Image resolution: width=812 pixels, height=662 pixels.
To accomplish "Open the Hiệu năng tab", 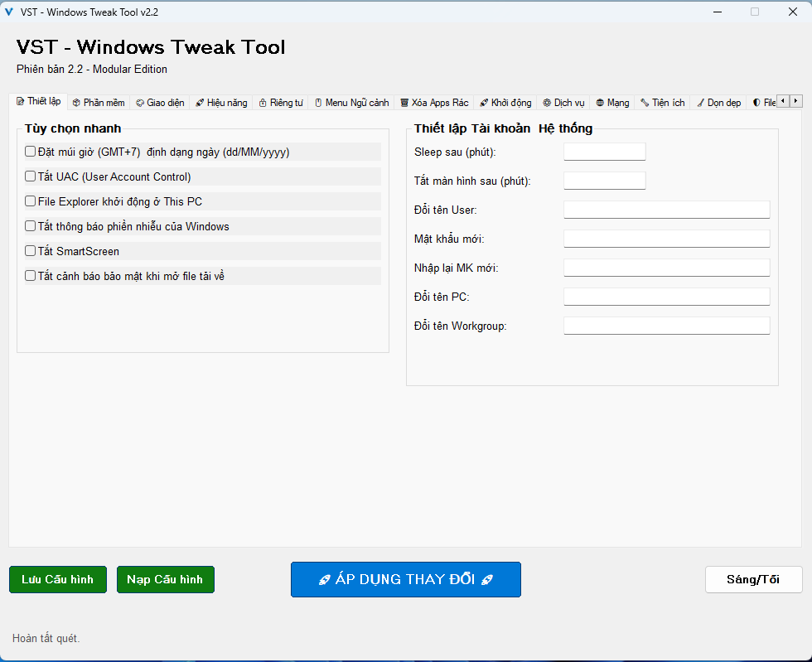I will click(221, 103).
